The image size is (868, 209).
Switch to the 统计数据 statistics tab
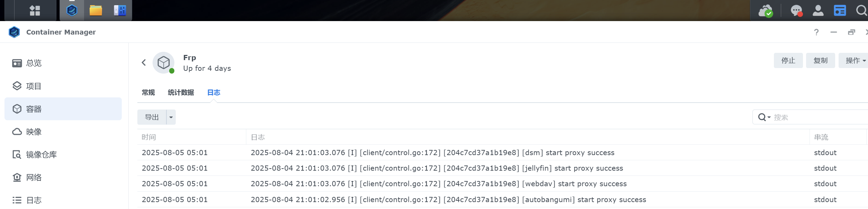tap(181, 93)
